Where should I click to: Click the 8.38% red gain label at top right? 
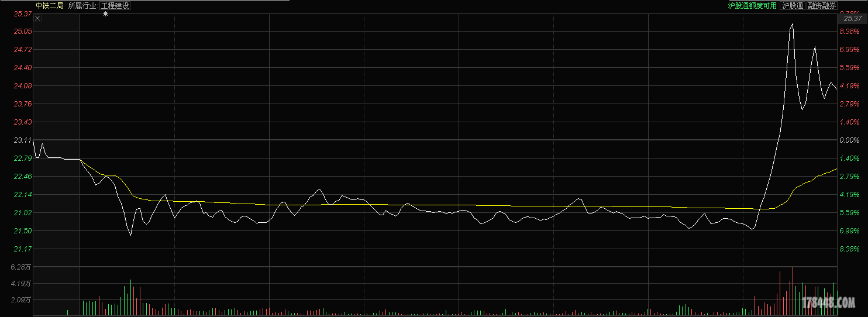click(x=849, y=32)
